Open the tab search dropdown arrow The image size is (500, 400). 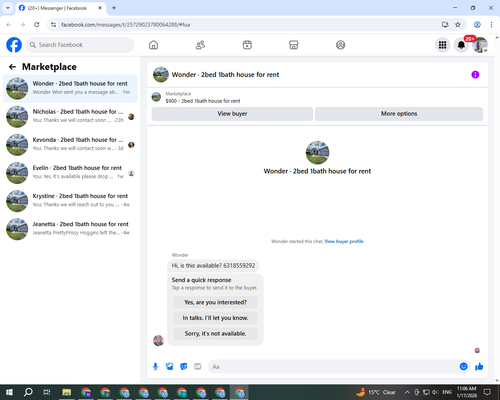(x=8, y=8)
